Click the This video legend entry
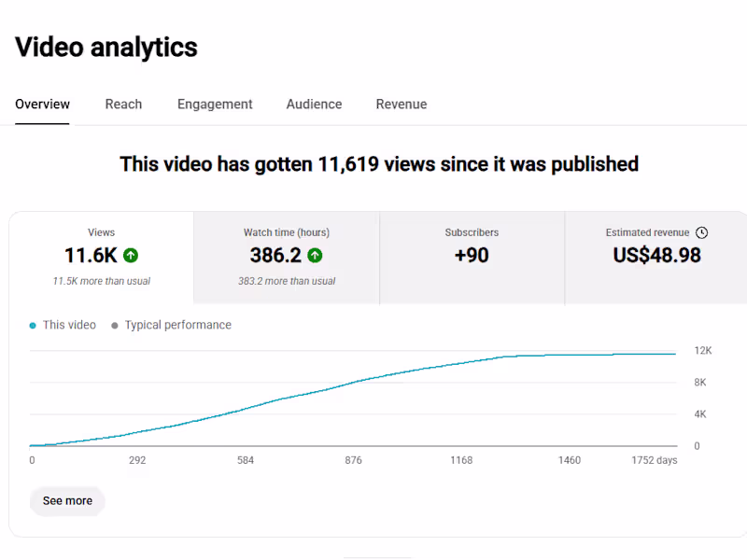The image size is (747, 560). (63, 325)
